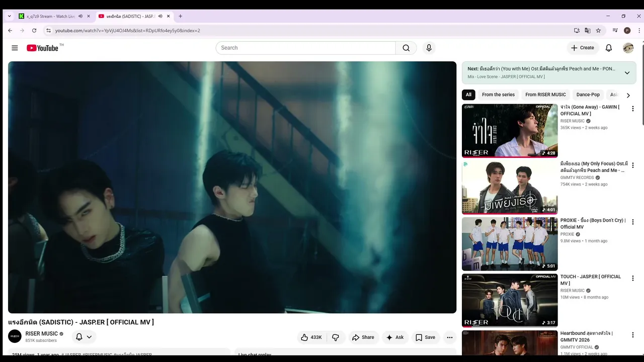Select the All filter chip

point(468,95)
